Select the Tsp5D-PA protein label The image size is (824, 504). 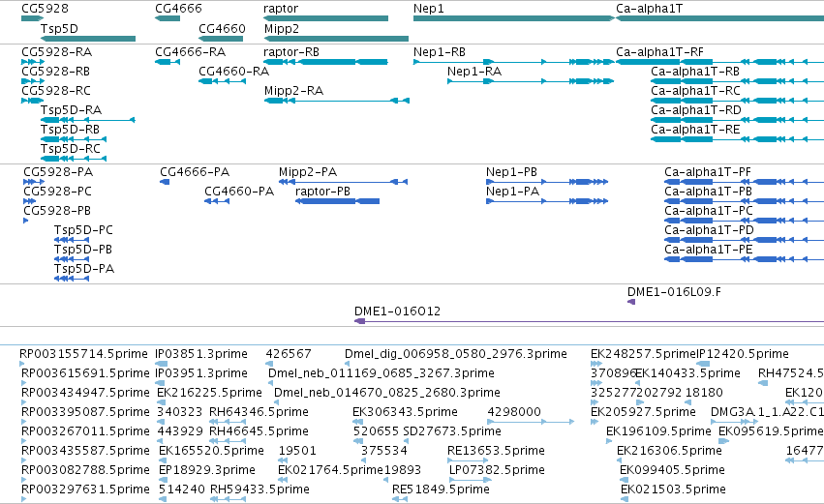[84, 268]
